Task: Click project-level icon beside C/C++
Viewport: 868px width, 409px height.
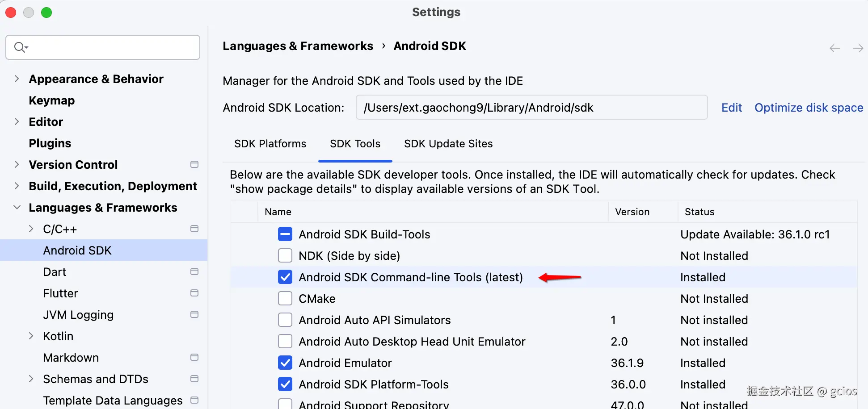Action: 194,229
